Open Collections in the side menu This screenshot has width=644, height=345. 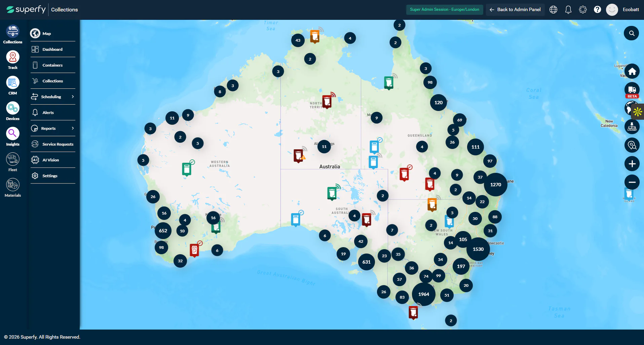click(53, 81)
